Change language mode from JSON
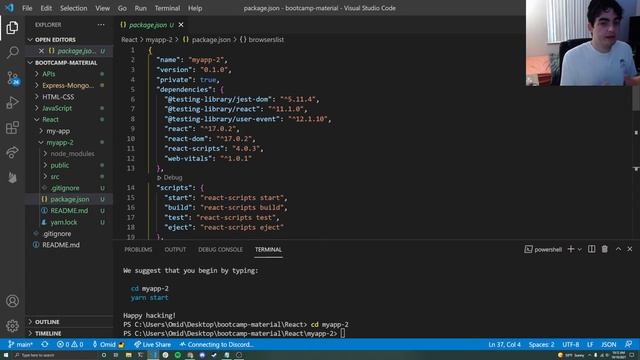The height and width of the screenshot is (360, 640). click(609, 344)
